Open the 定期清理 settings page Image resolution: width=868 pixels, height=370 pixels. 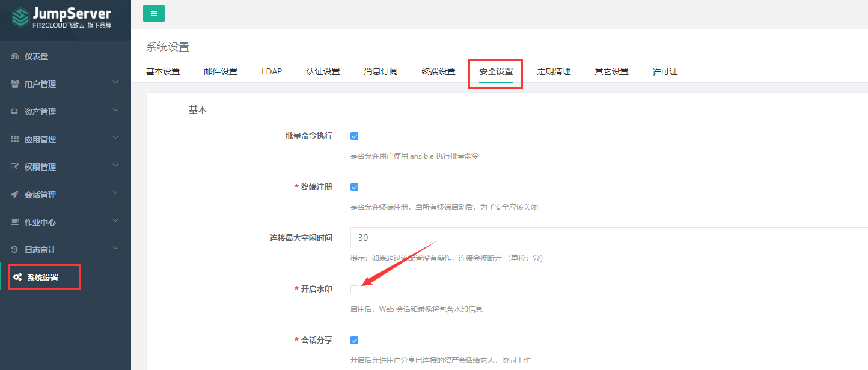554,71
